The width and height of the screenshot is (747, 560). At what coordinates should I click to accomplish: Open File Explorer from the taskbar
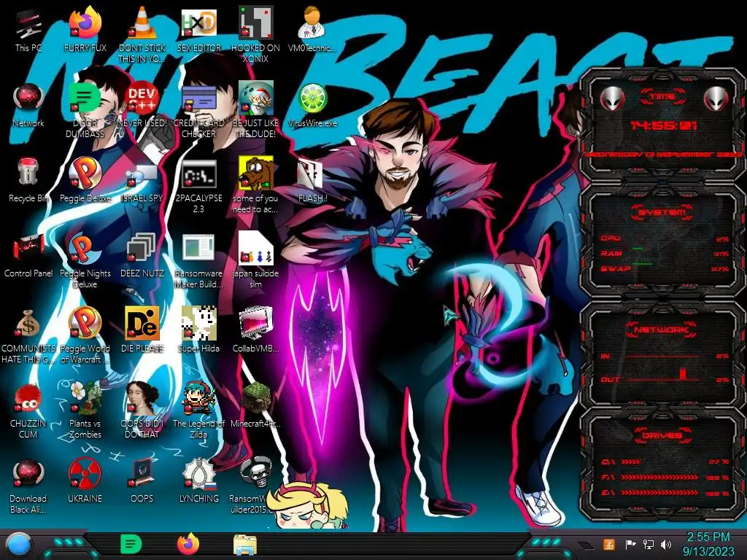pyautogui.click(x=245, y=545)
